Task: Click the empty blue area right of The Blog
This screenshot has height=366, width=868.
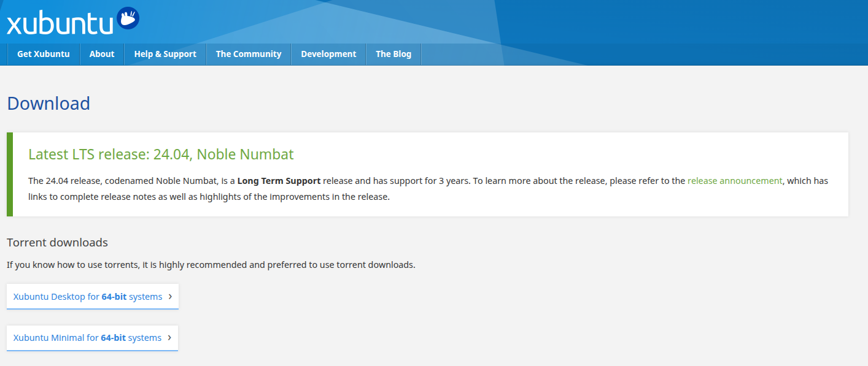Action: click(614, 54)
